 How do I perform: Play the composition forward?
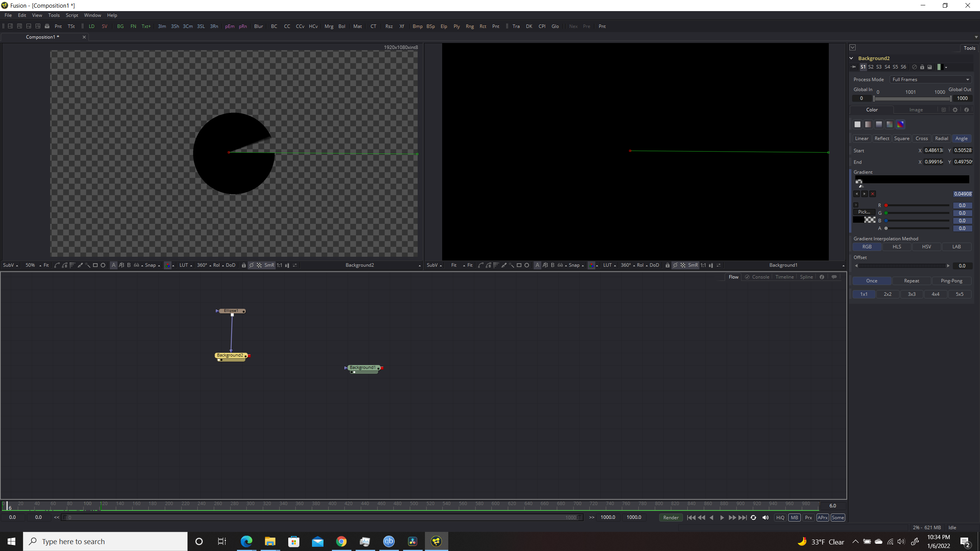tap(722, 518)
